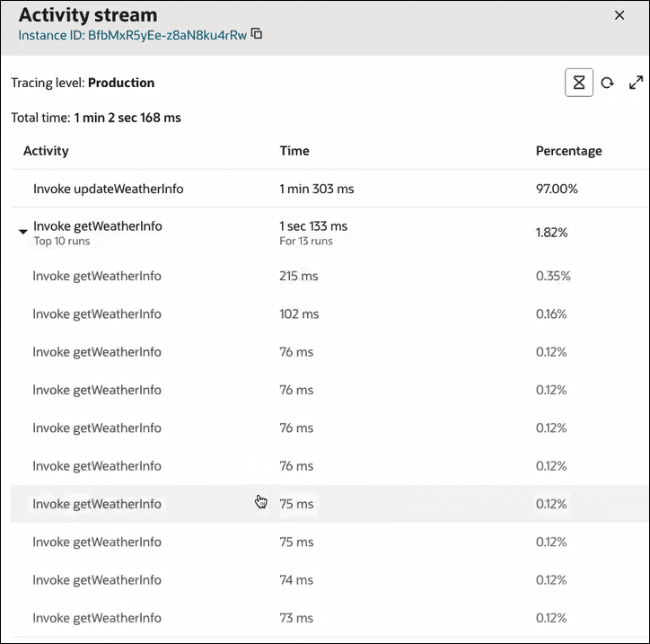Select the getWeatherInfo run taking 102 ms

[329, 313]
